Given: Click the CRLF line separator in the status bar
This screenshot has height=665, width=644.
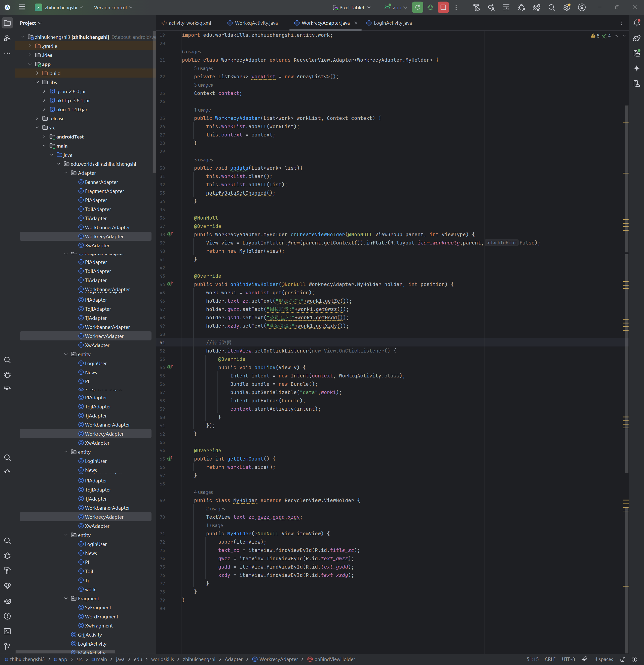Looking at the screenshot, I should click(550, 659).
